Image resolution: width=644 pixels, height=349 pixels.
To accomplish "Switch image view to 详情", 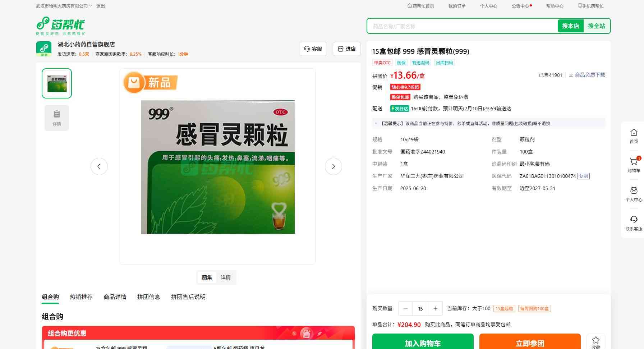I will point(226,277).
